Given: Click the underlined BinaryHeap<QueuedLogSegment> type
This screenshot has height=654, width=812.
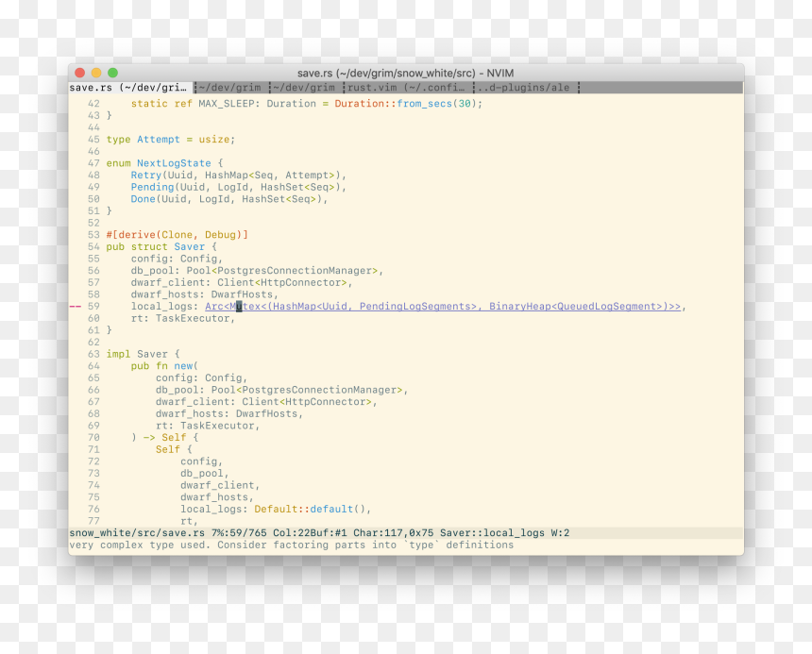Looking at the screenshot, I should pos(575,307).
